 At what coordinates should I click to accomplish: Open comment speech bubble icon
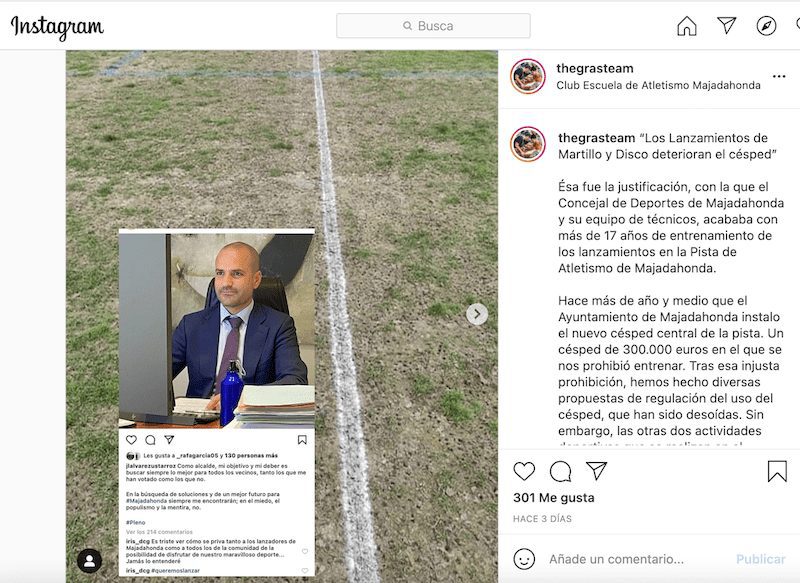pos(560,471)
